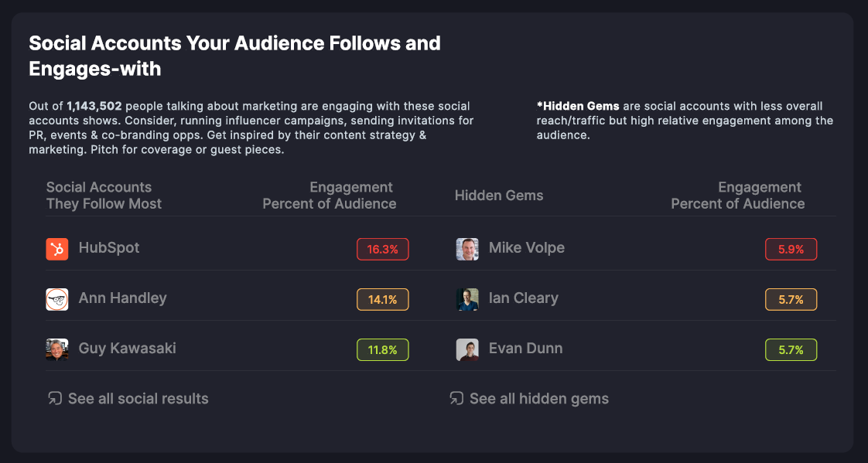Open the Guy Kawasaki account name
This screenshot has height=463, width=868.
click(128, 348)
